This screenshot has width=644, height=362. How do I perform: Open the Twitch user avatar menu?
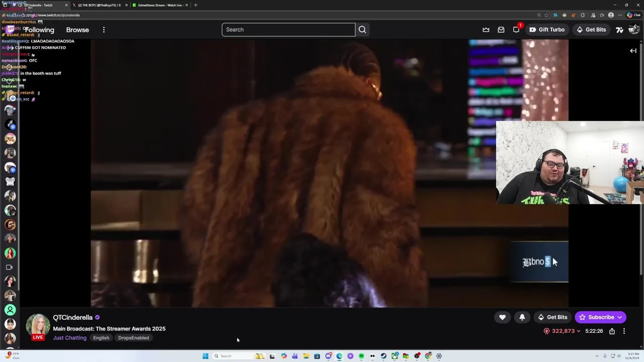click(634, 30)
